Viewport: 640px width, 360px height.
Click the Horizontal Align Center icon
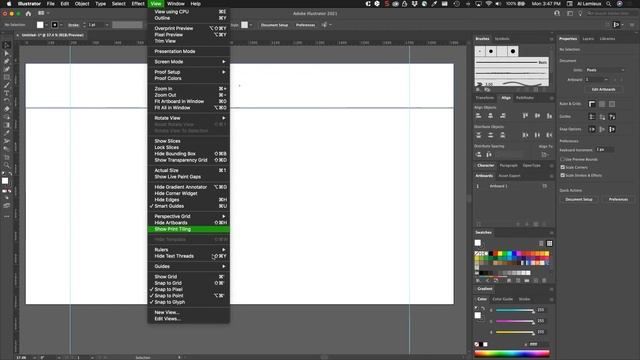tap(491, 116)
